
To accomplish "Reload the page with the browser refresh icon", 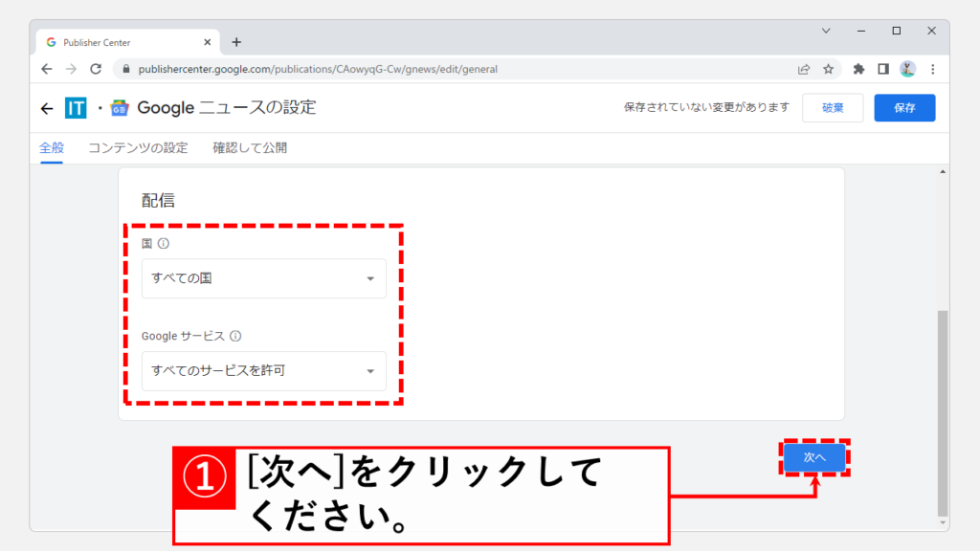I will pyautogui.click(x=96, y=69).
